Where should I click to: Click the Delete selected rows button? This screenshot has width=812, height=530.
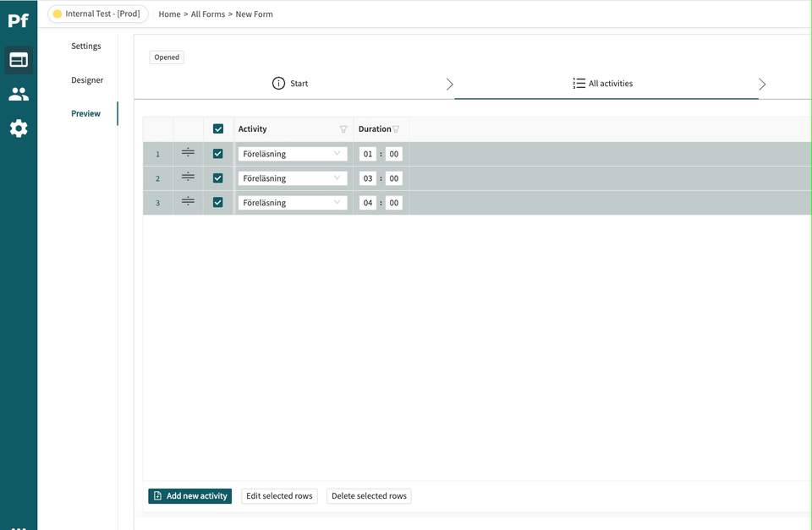point(369,496)
